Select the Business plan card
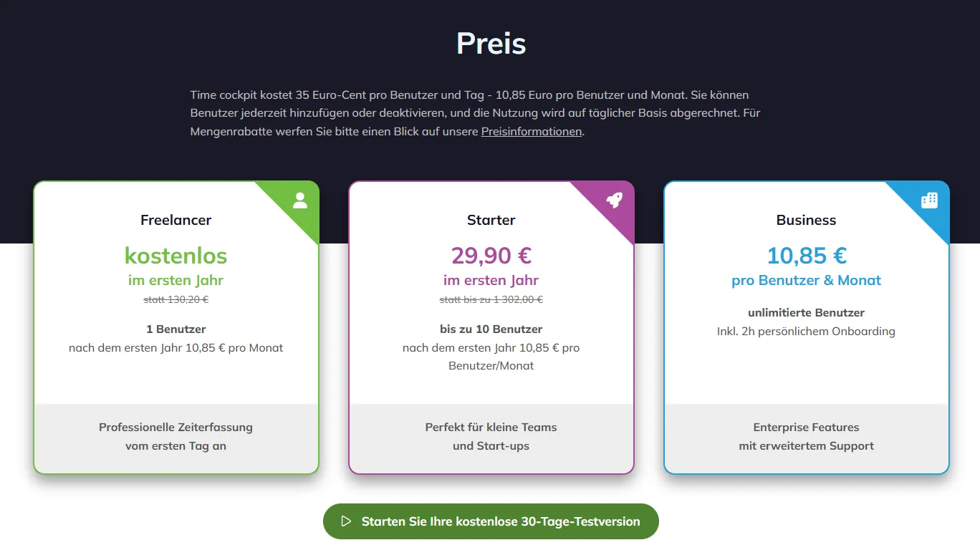Viewport: 980px width, 550px height. click(x=806, y=326)
